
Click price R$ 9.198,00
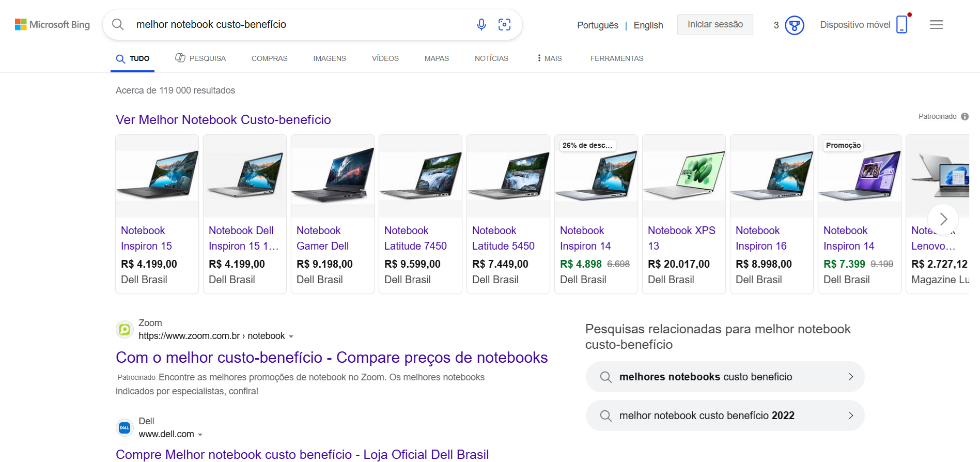pyautogui.click(x=324, y=264)
